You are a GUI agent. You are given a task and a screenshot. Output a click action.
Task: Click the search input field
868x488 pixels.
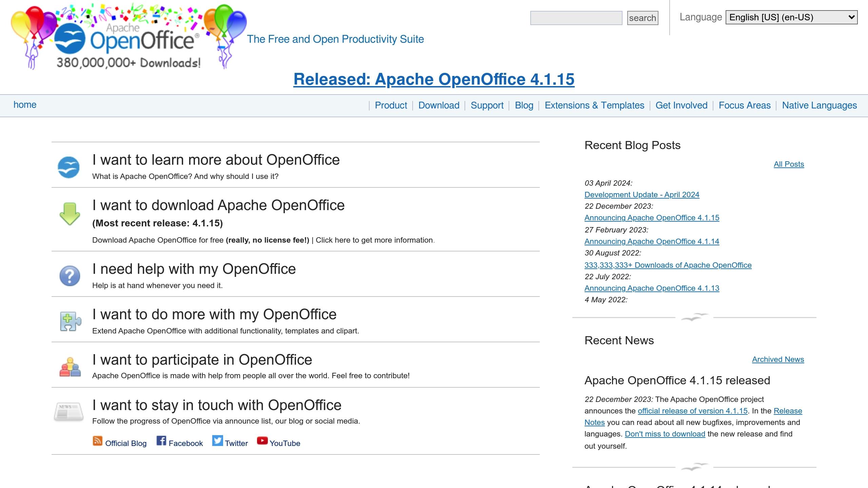(575, 18)
